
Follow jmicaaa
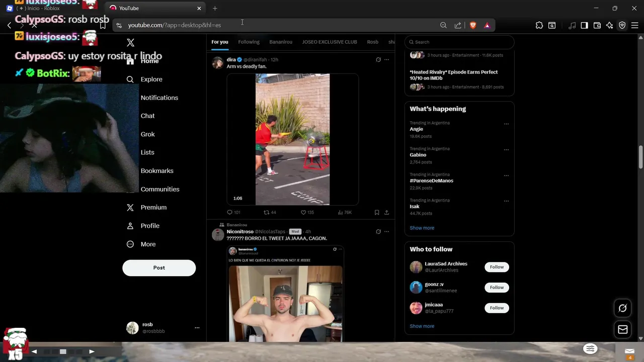click(497, 308)
